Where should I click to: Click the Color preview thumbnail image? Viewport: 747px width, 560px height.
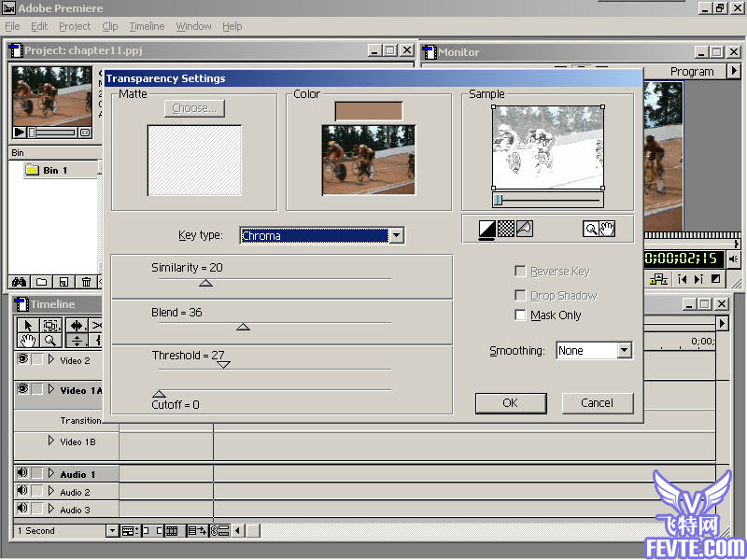click(x=368, y=160)
